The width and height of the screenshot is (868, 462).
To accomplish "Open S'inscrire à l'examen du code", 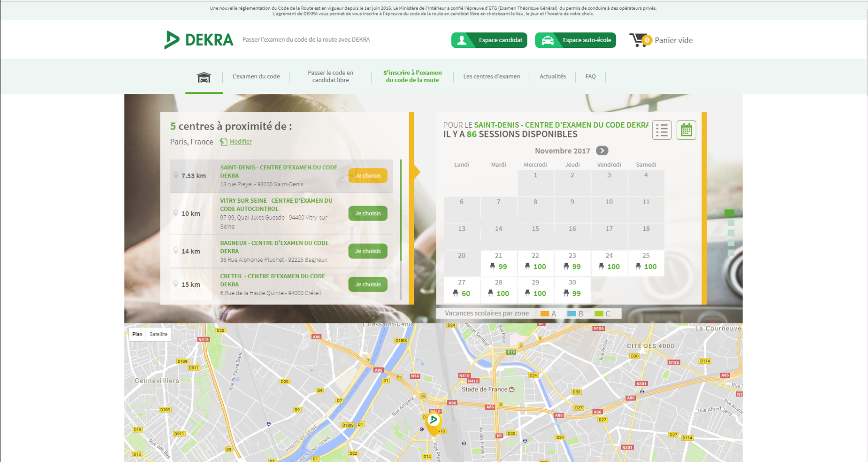I will coord(412,76).
